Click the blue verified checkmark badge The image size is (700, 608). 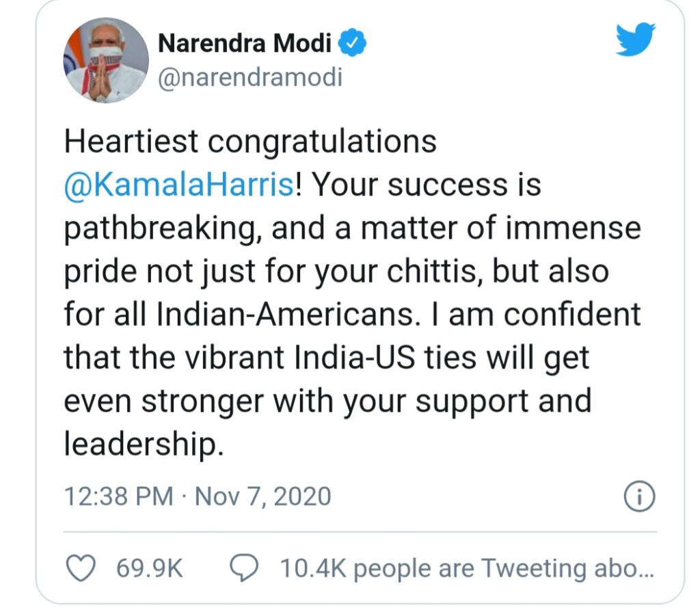pyautogui.click(x=353, y=44)
